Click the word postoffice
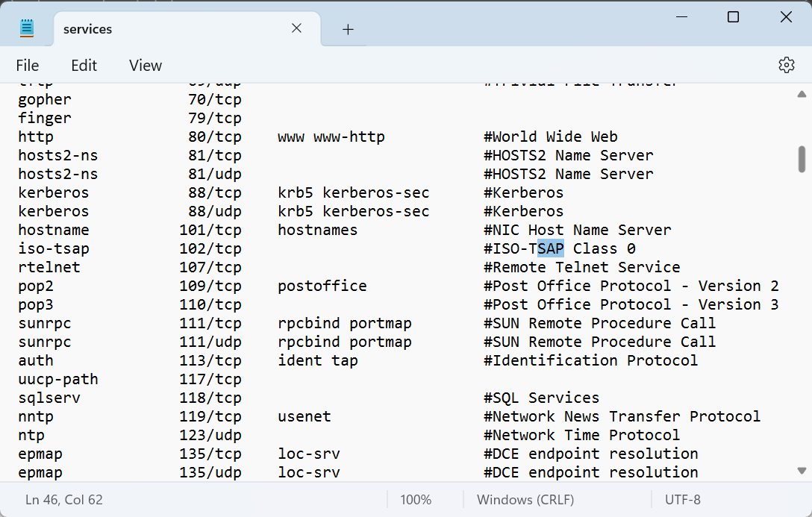The width and height of the screenshot is (812, 517). [322, 286]
